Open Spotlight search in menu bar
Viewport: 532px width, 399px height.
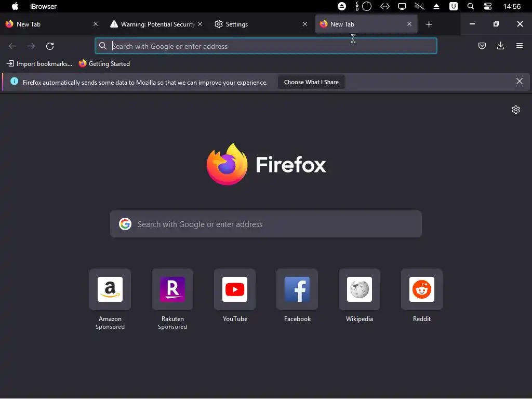471,6
